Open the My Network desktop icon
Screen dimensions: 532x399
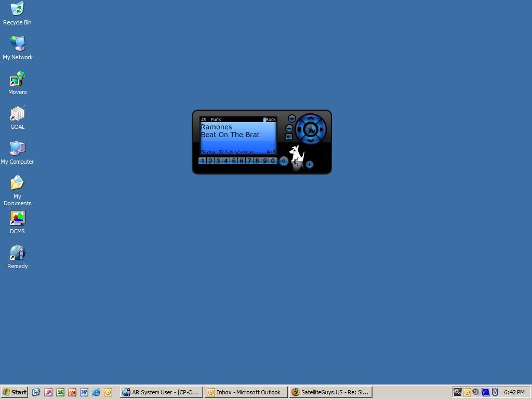pyautogui.click(x=17, y=48)
